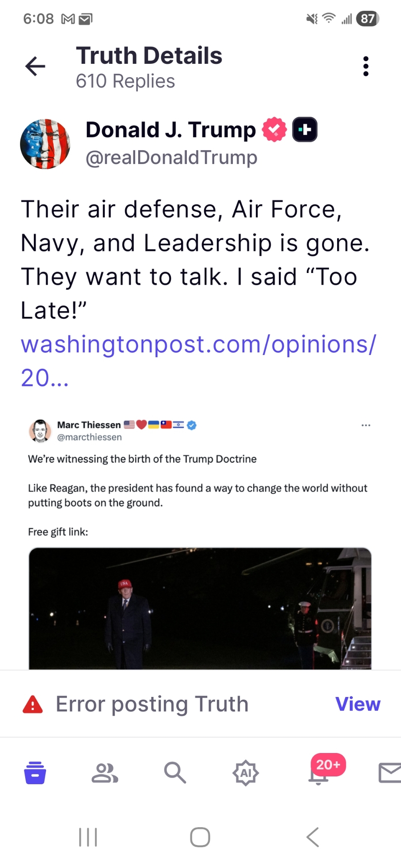Screen dimensions: 401x868
Task: Open quoted post's ellipsis menu
Action: 366,425
